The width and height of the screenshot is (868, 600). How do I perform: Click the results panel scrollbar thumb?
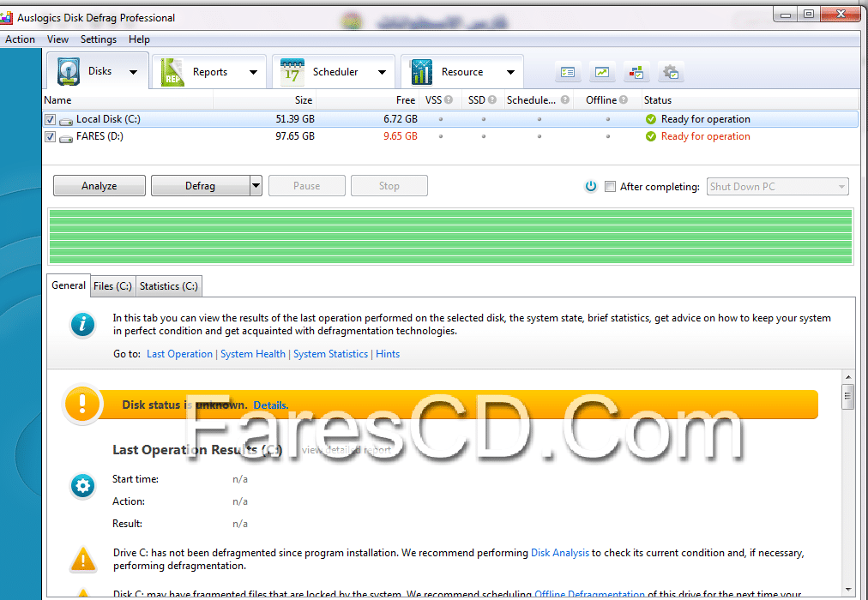pyautogui.click(x=848, y=397)
